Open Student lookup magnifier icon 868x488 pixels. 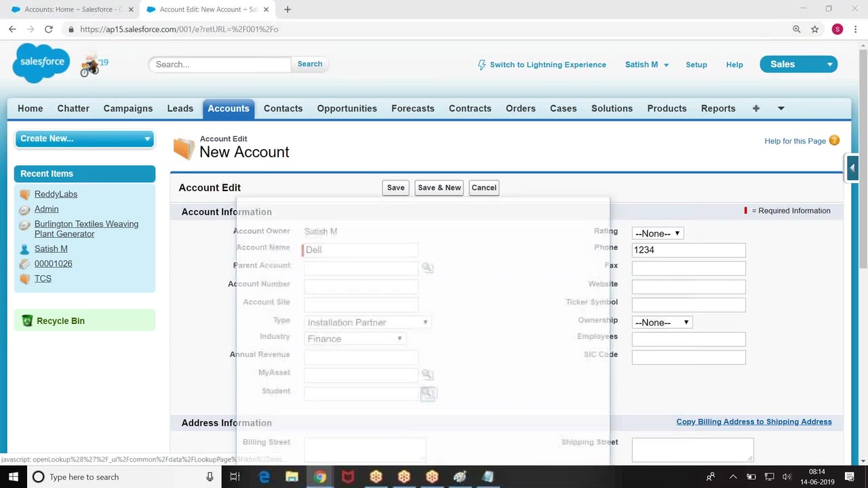coord(428,393)
